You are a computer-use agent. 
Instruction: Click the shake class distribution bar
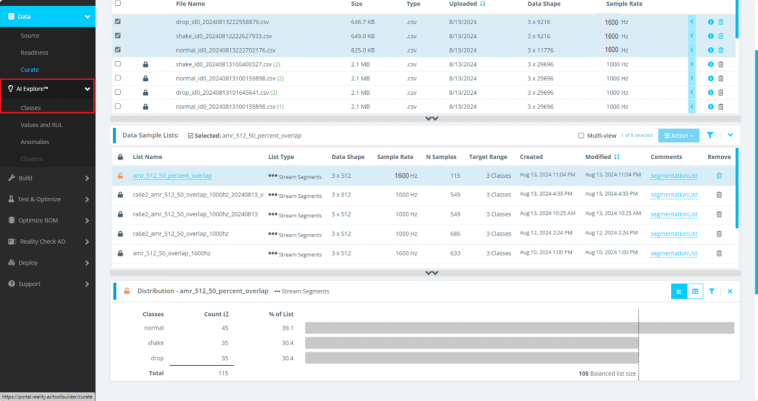tap(472, 343)
